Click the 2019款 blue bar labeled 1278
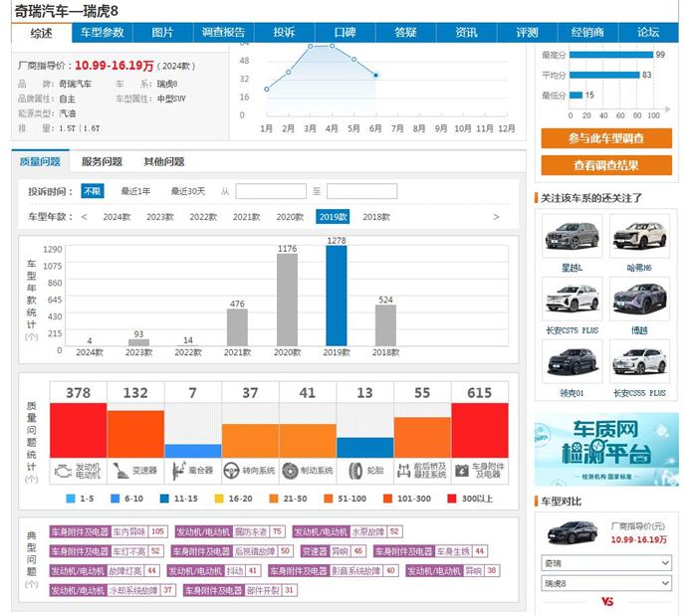 click(337, 296)
